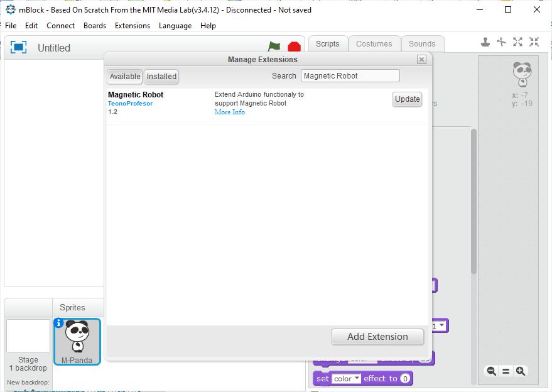Open the Edit menu
The image size is (552, 392).
(x=31, y=26)
